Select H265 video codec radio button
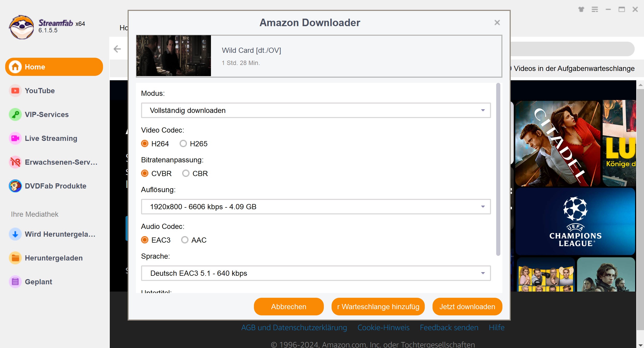The width and height of the screenshot is (644, 348). click(x=183, y=143)
